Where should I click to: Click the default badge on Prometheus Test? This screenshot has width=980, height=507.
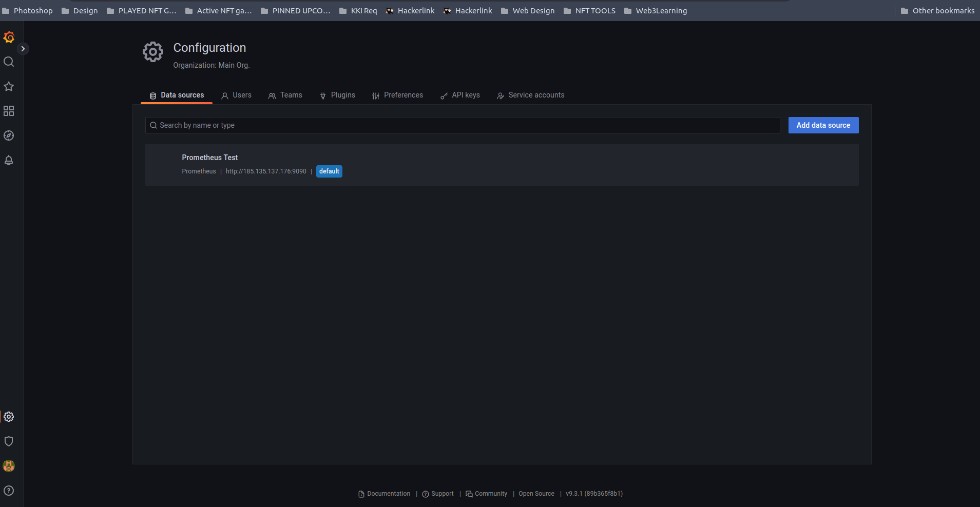coord(329,171)
